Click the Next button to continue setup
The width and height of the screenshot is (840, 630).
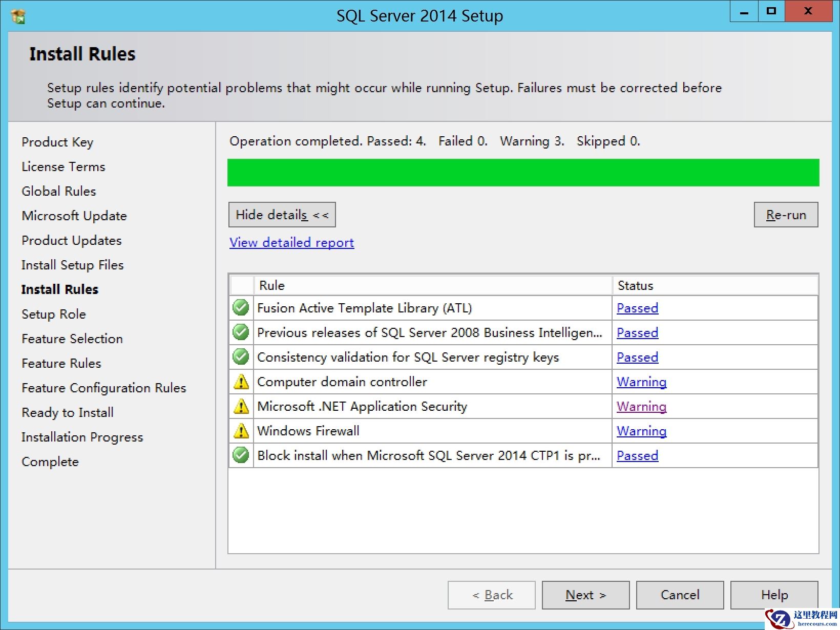[x=585, y=595]
